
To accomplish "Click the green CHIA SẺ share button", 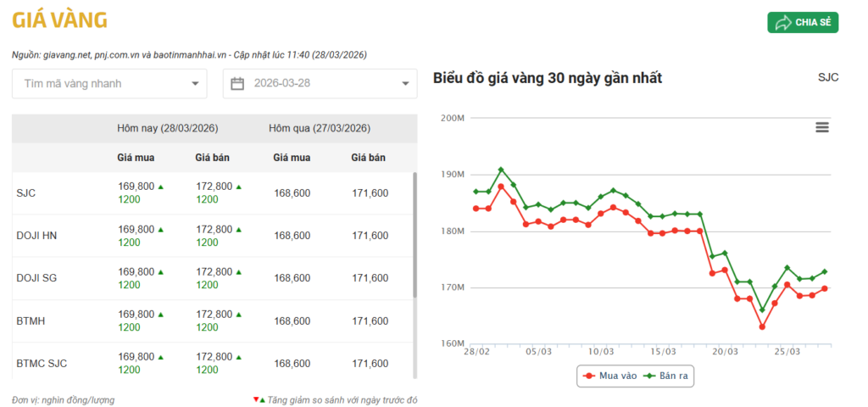I will [x=803, y=22].
